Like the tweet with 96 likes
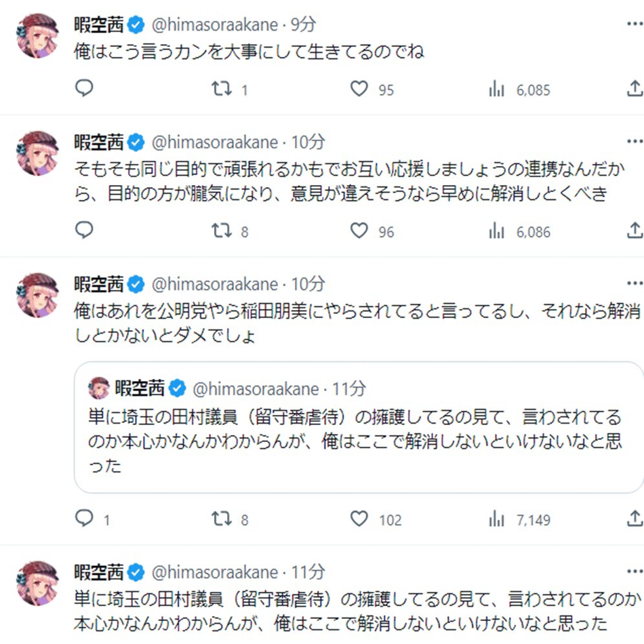The width and height of the screenshot is (644, 644). (359, 231)
